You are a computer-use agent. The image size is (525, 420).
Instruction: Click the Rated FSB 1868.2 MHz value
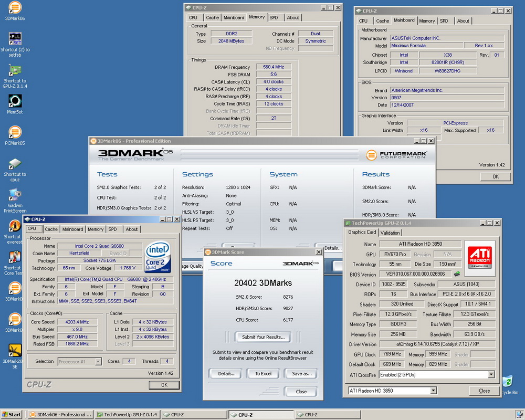click(77, 344)
